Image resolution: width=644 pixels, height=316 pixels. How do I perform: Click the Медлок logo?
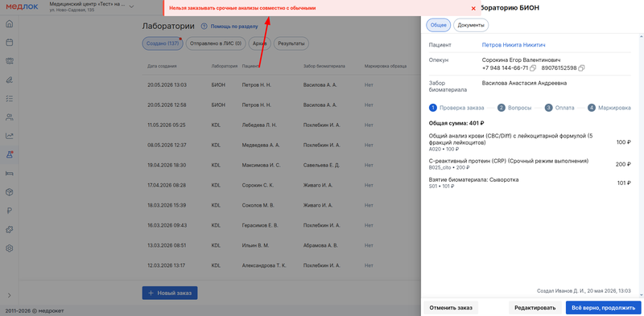click(x=22, y=7)
